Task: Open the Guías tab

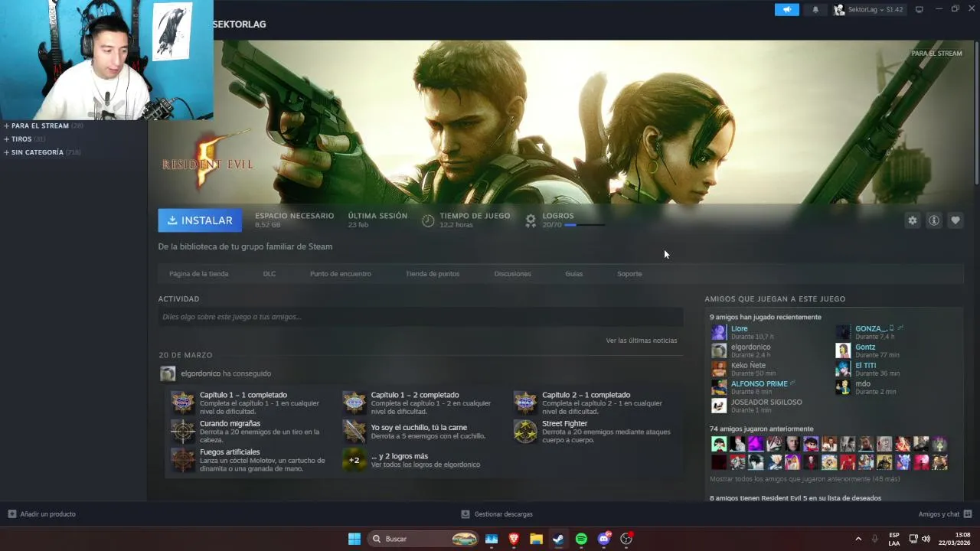Action: click(x=574, y=274)
